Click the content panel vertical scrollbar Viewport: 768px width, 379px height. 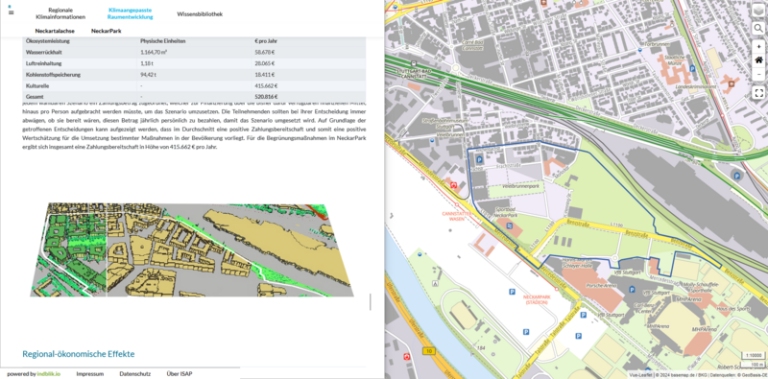pos(370,302)
